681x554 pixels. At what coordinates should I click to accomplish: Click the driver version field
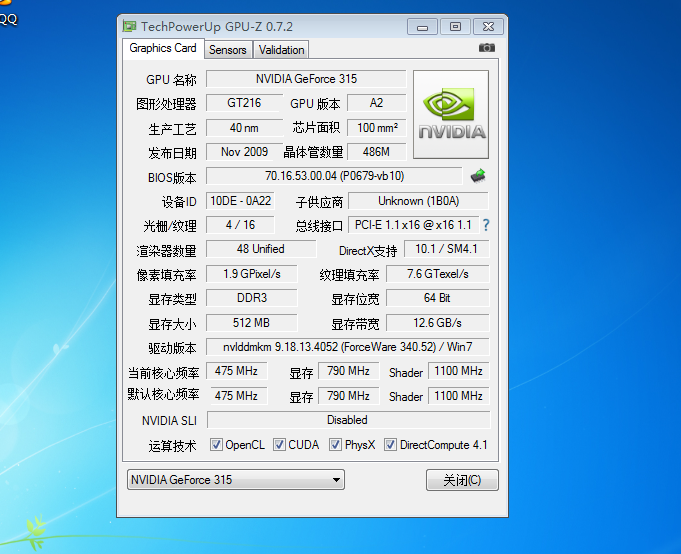click(x=348, y=347)
